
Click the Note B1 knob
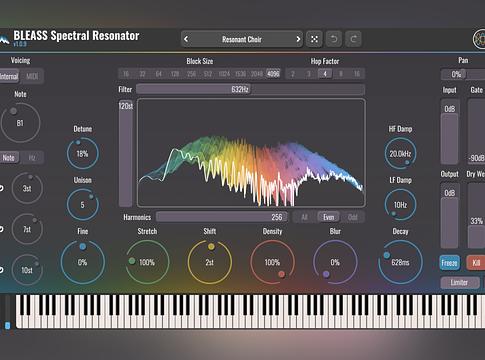pos(20,123)
